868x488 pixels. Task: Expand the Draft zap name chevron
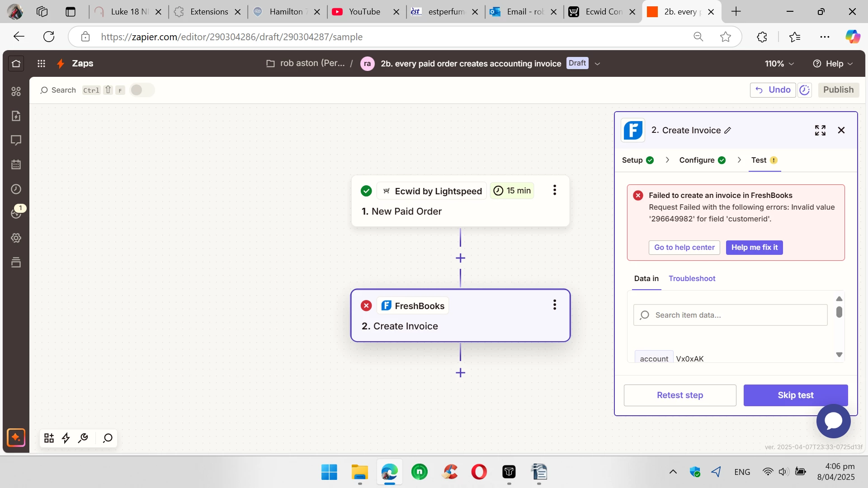(597, 64)
